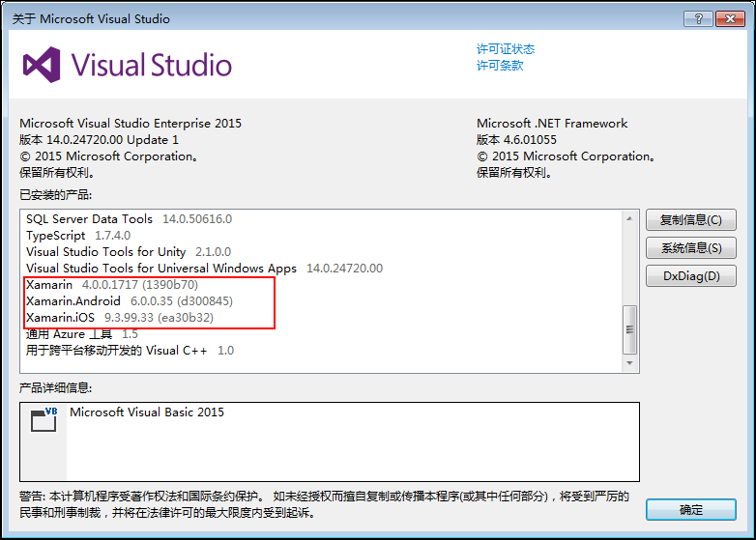Click the 复制信息(C) button
Image resolution: width=756 pixels, height=540 pixels.
[x=691, y=220]
